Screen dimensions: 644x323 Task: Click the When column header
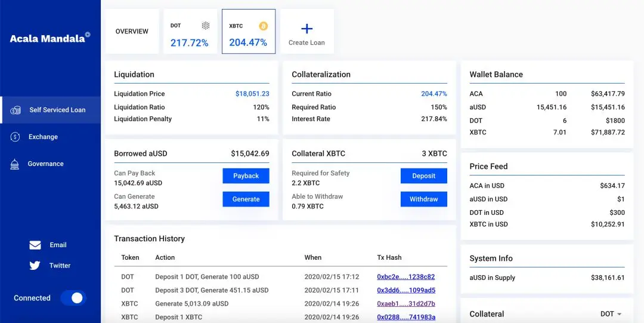click(313, 257)
